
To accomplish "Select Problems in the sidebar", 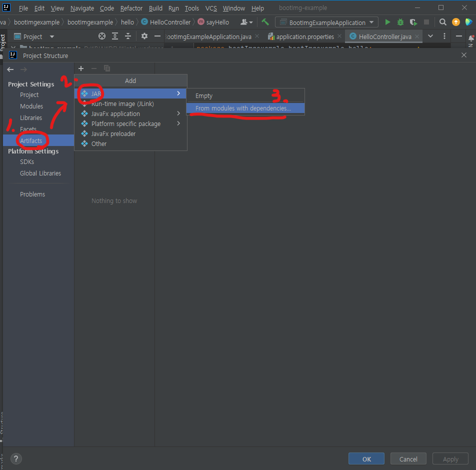I will pyautogui.click(x=32, y=194).
